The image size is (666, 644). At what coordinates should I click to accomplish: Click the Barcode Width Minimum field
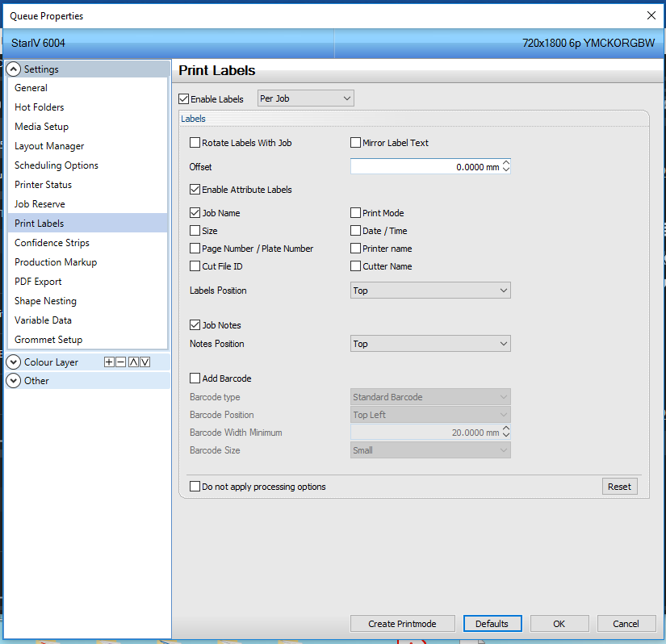tap(425, 433)
